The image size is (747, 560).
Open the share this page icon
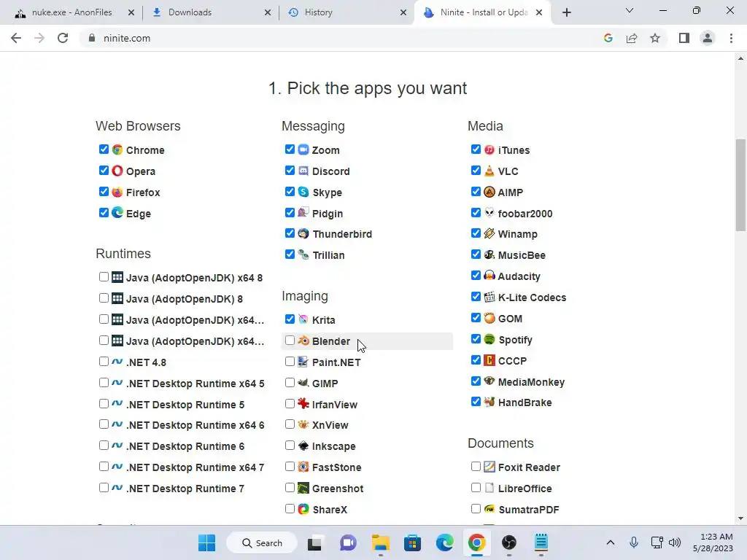click(632, 38)
